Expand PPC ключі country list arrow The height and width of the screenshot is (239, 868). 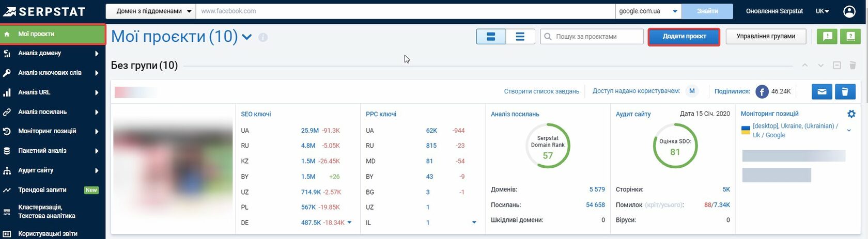click(474, 222)
